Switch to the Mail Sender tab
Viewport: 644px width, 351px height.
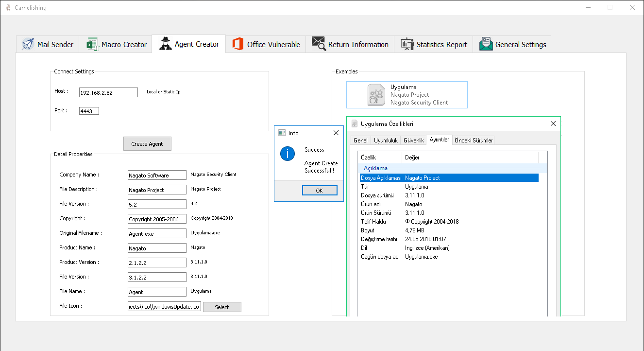(48, 44)
